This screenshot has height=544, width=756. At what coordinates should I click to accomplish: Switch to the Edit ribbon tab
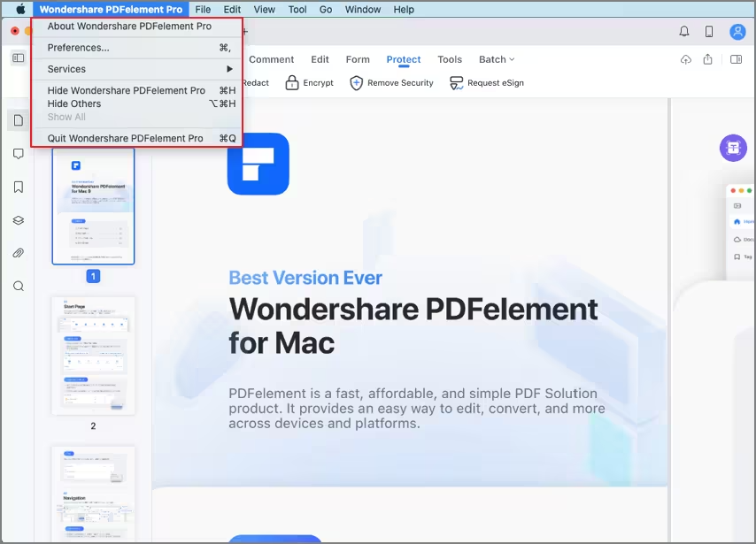[320, 59]
